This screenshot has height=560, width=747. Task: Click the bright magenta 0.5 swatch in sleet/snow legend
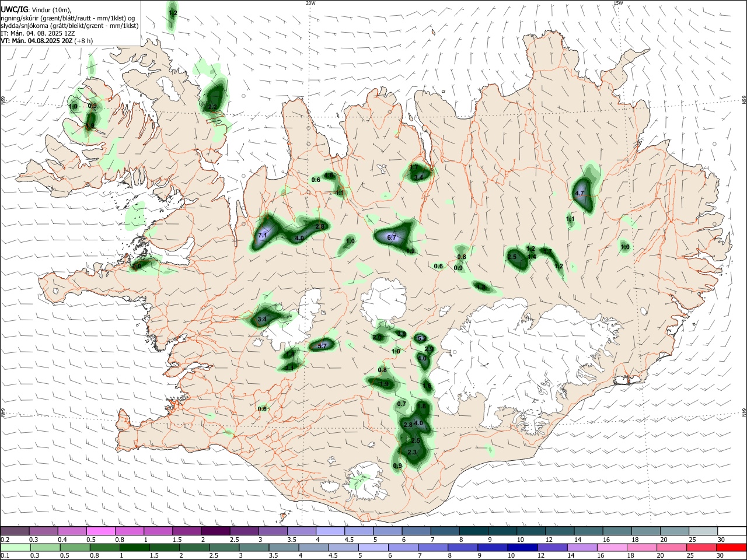click(100, 531)
